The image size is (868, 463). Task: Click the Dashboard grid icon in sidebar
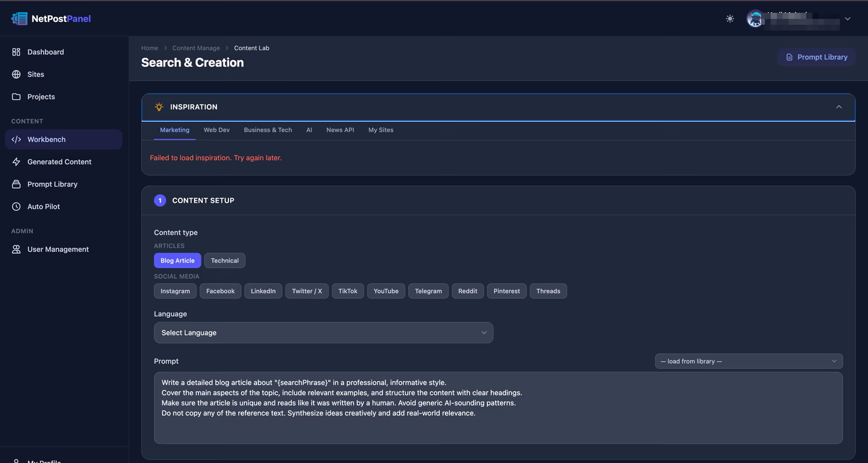pyautogui.click(x=16, y=52)
